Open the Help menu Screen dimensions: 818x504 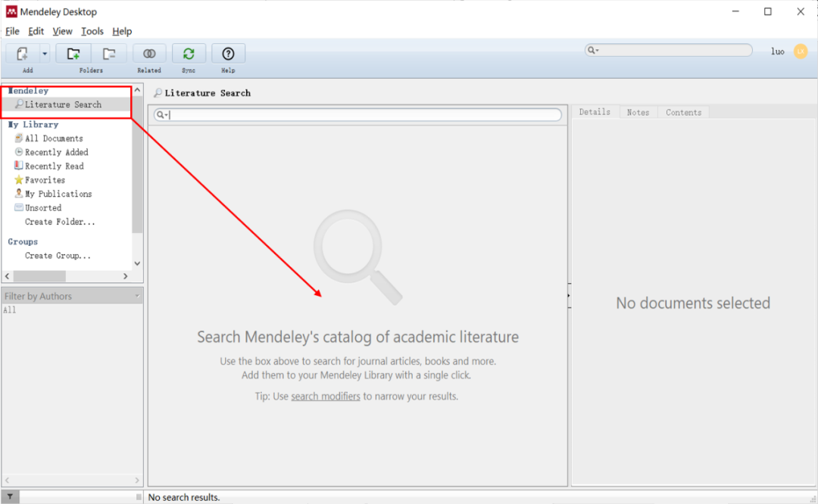click(122, 31)
